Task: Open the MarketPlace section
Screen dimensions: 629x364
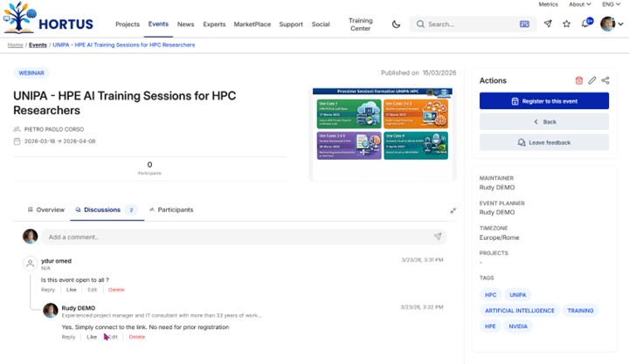Action: pos(252,24)
